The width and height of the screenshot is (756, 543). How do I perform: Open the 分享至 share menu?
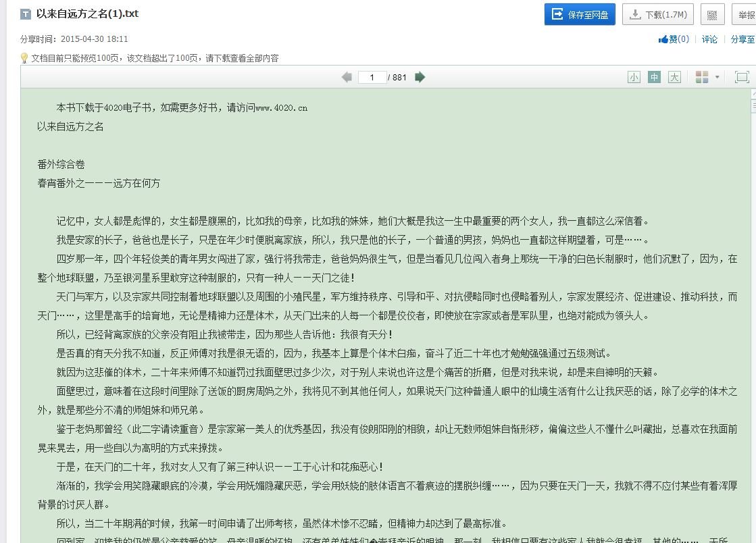(x=743, y=39)
